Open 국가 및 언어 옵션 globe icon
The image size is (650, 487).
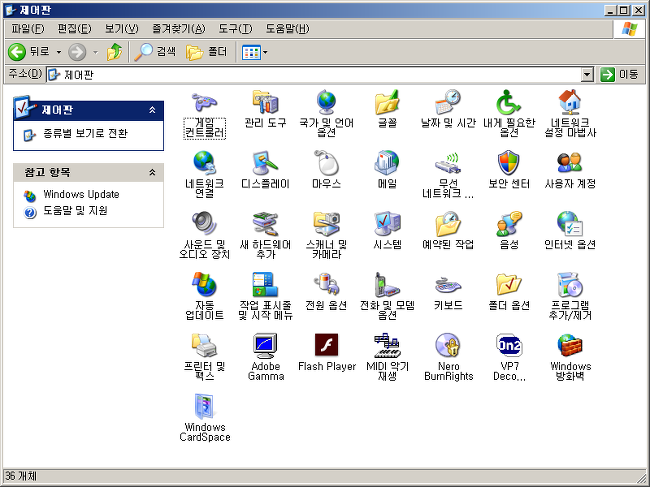(326, 103)
